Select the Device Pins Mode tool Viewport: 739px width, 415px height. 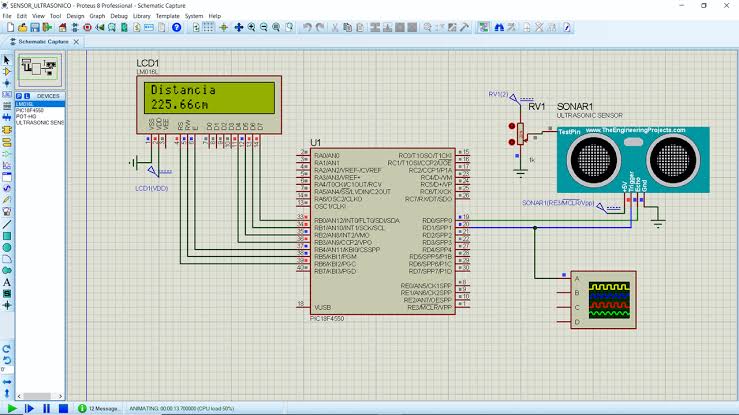7,154
